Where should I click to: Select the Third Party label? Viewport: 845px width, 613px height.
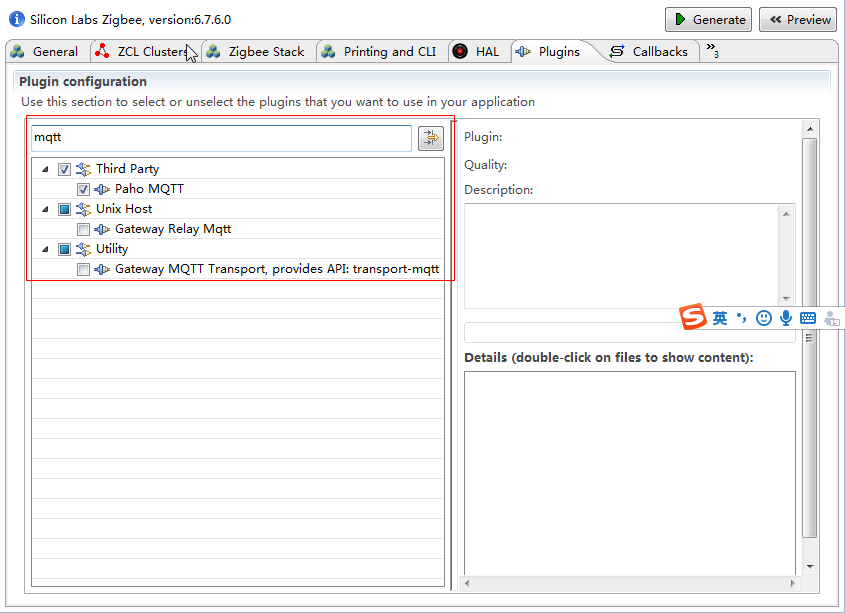pyautogui.click(x=127, y=169)
